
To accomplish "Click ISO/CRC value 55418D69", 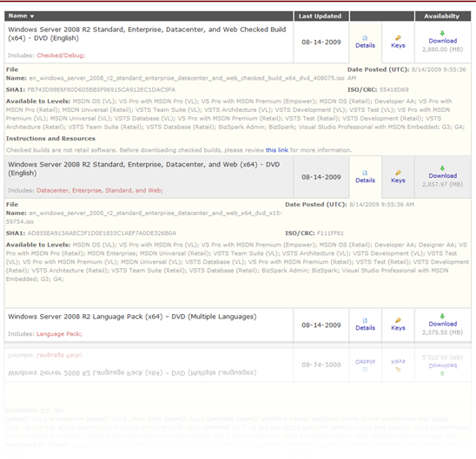I will tap(394, 89).
